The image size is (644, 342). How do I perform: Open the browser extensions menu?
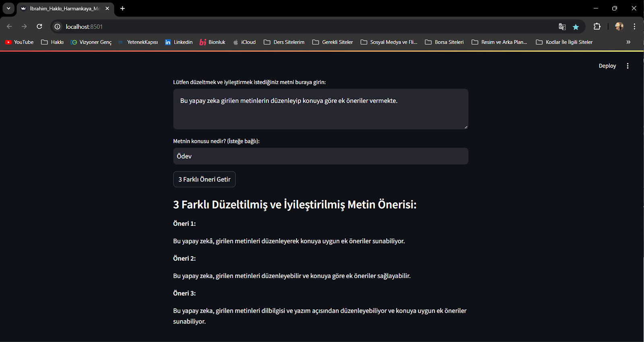[x=597, y=27]
